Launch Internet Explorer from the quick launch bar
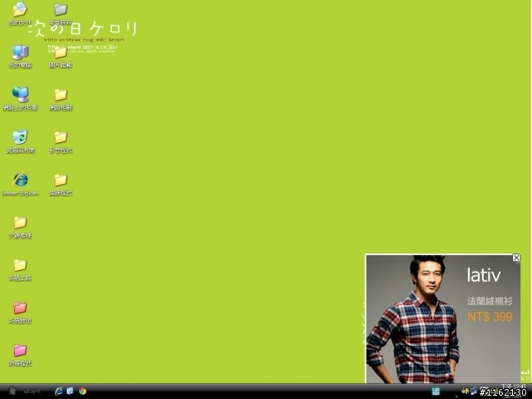 pos(59,392)
